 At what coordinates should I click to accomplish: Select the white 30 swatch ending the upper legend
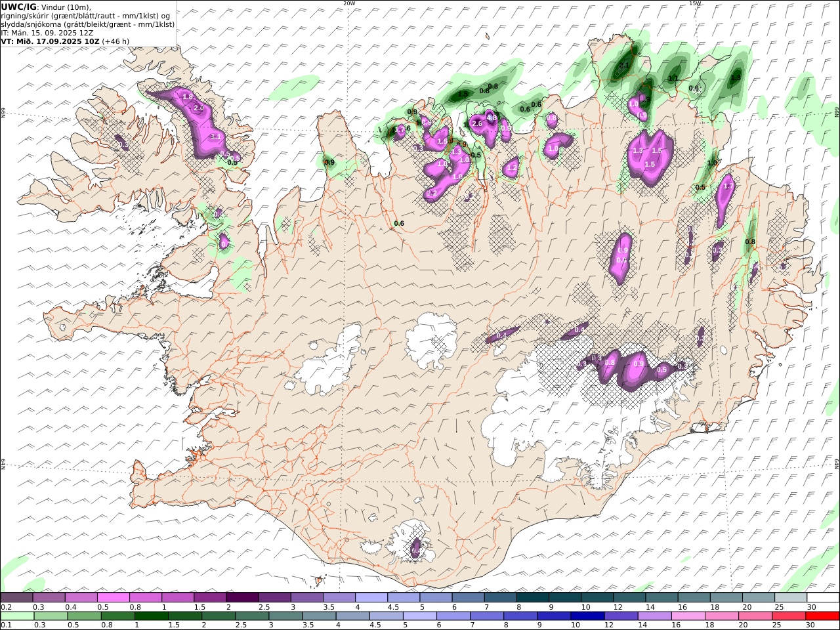click(823, 598)
